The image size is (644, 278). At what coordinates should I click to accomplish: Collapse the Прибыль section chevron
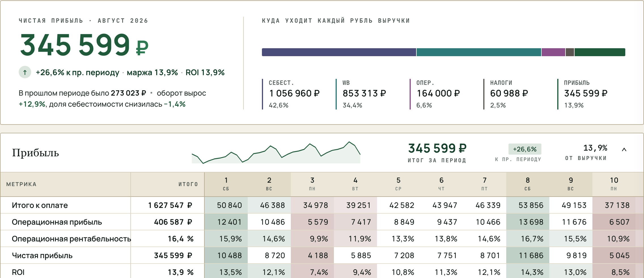tap(624, 149)
